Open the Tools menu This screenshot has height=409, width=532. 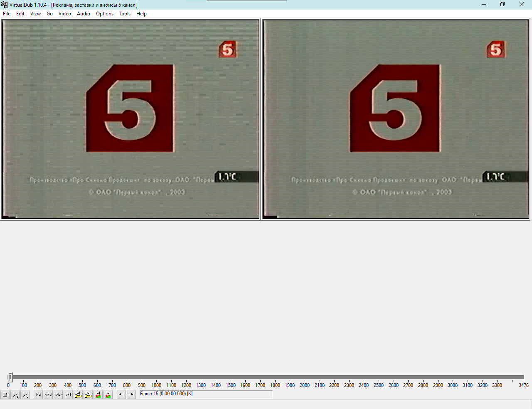tap(125, 14)
